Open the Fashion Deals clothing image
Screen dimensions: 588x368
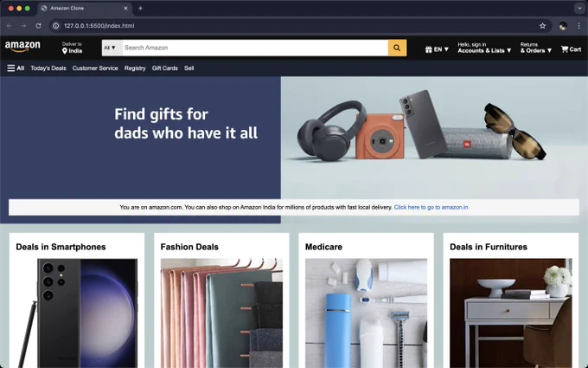tap(221, 313)
